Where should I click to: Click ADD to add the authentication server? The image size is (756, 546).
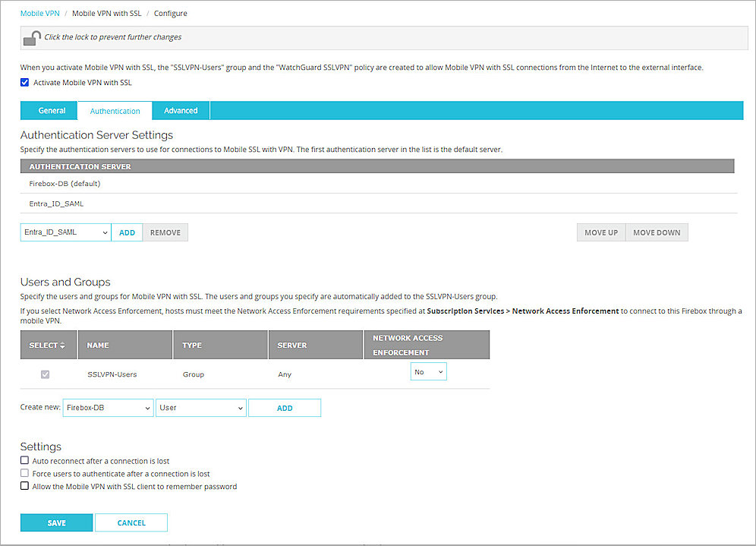pyautogui.click(x=127, y=232)
